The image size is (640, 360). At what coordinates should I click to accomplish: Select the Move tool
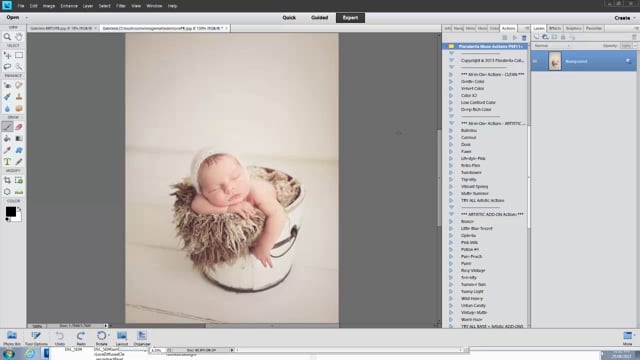tap(7, 55)
